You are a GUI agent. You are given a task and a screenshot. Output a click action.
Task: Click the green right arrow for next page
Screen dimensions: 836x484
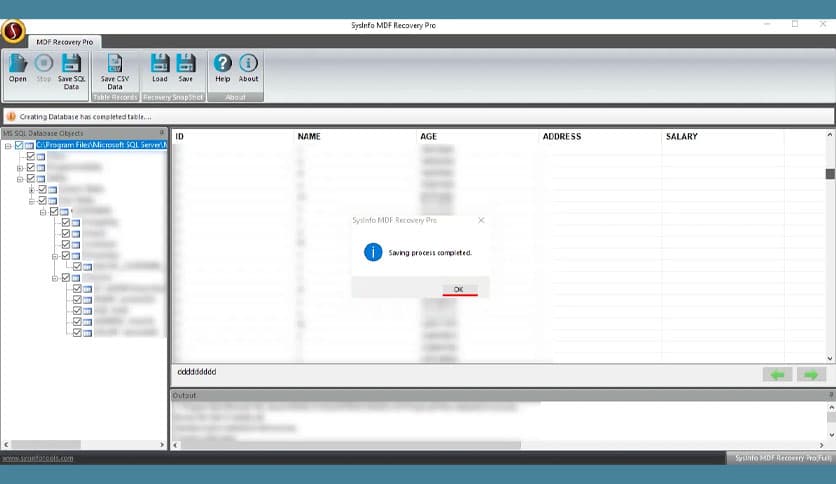[811, 375]
